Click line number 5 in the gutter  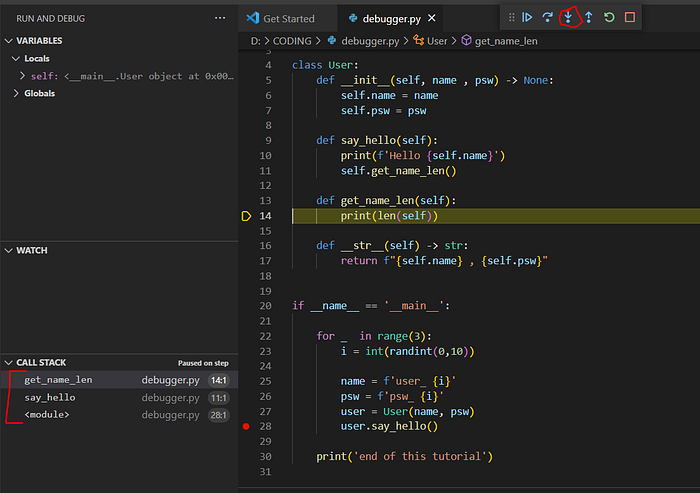tap(268, 80)
